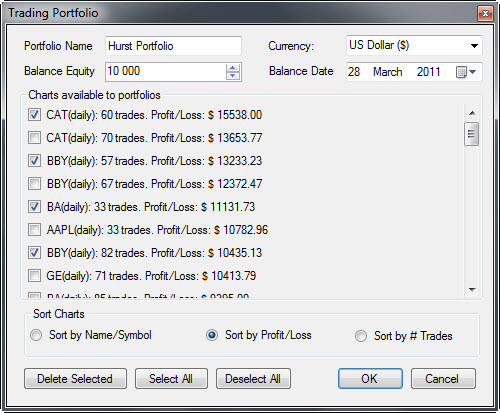
Task: Check the GE(daily) 71 trades checkbox
Action: click(x=34, y=276)
